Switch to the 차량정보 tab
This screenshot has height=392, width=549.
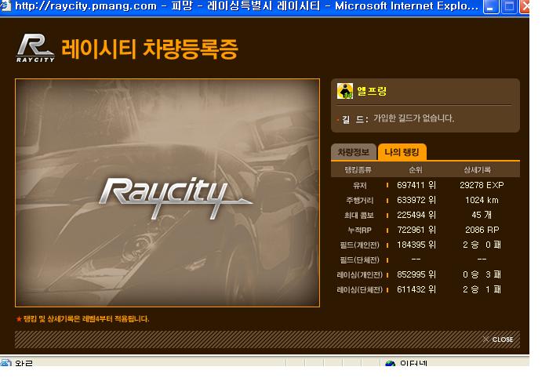(353, 152)
